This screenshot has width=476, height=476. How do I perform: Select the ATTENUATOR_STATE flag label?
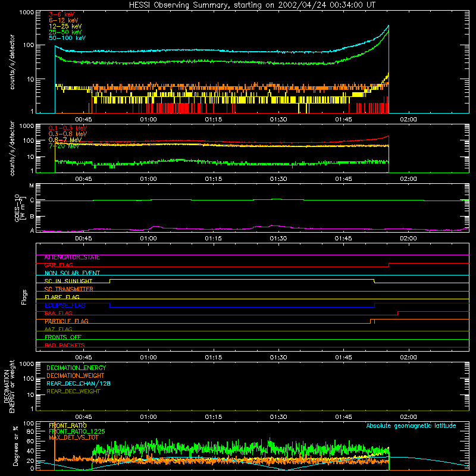point(72,258)
